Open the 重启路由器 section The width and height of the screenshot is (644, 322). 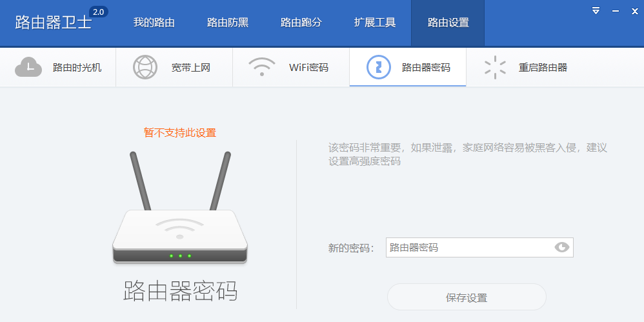525,67
